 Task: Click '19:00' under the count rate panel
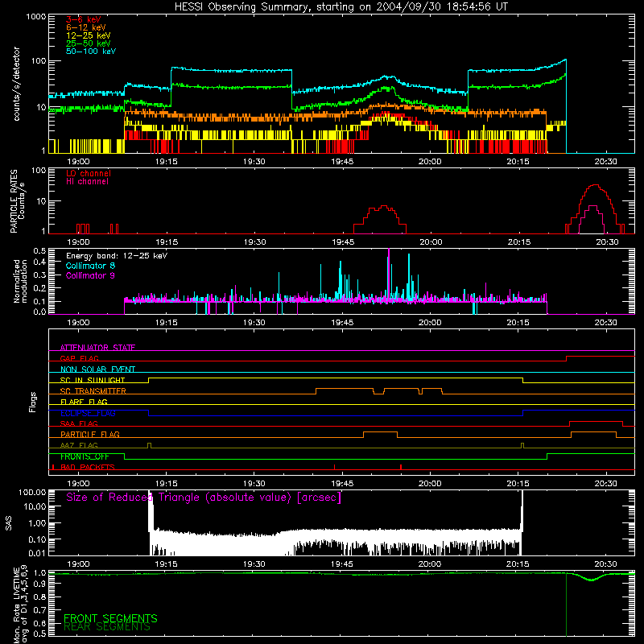(x=78, y=162)
